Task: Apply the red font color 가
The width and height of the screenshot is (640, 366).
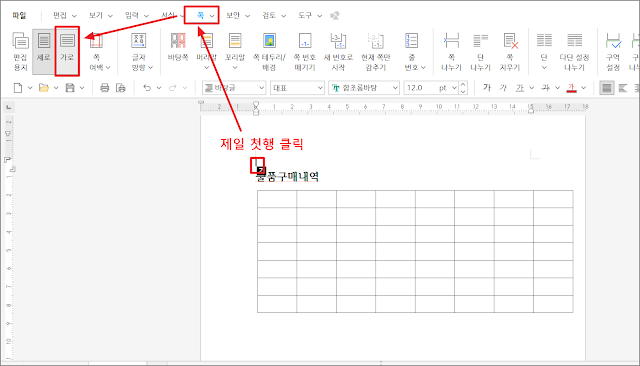Action: click(x=571, y=87)
